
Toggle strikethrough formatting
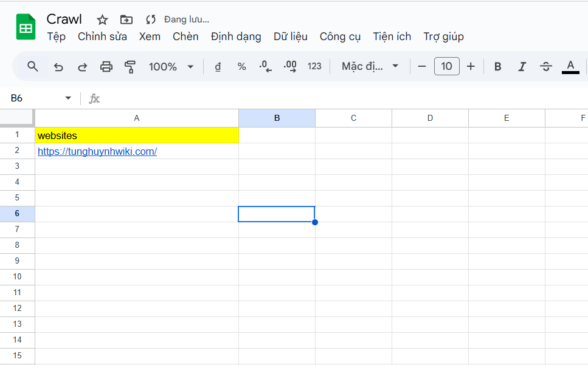click(546, 67)
